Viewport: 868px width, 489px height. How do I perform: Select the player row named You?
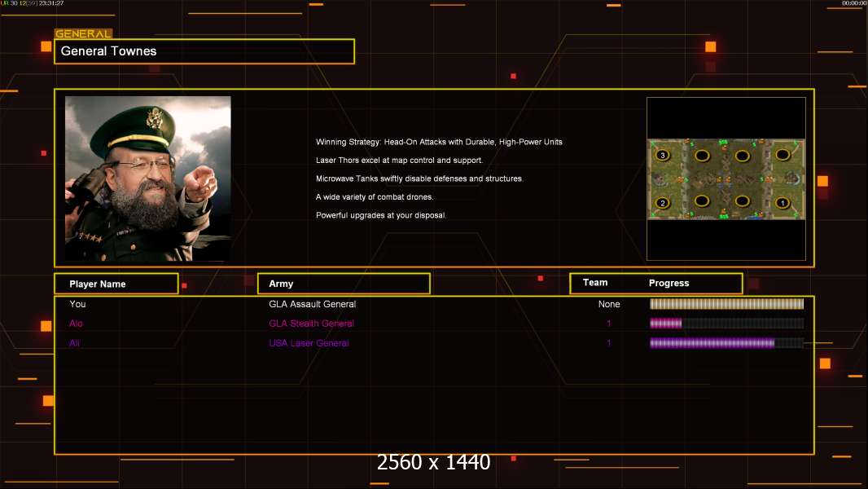pos(434,304)
